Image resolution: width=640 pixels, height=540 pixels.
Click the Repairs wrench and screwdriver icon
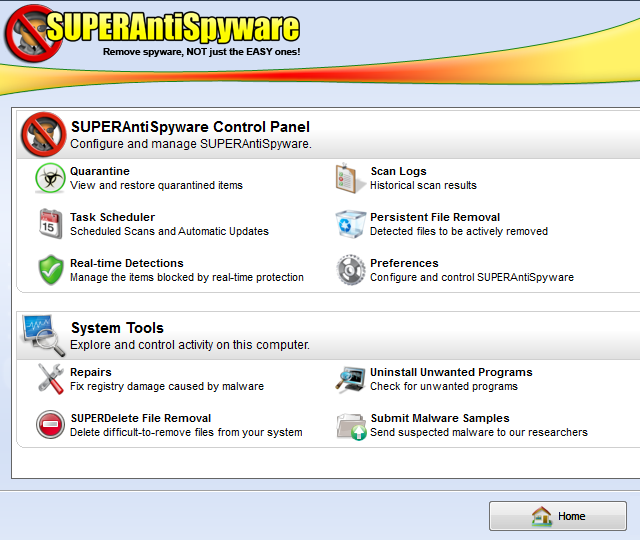click(x=50, y=378)
